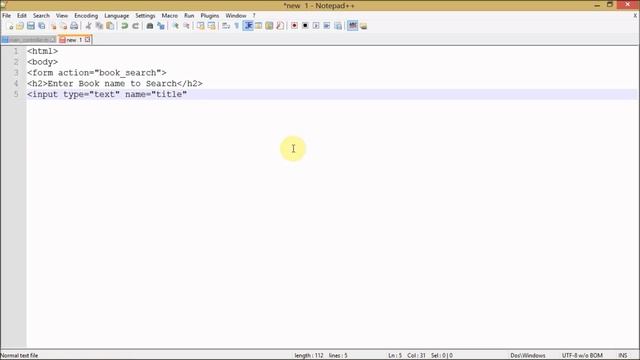Click the Save Recorded Macro icon
Image resolution: width=640 pixels, height=360 pixels.
point(338,26)
